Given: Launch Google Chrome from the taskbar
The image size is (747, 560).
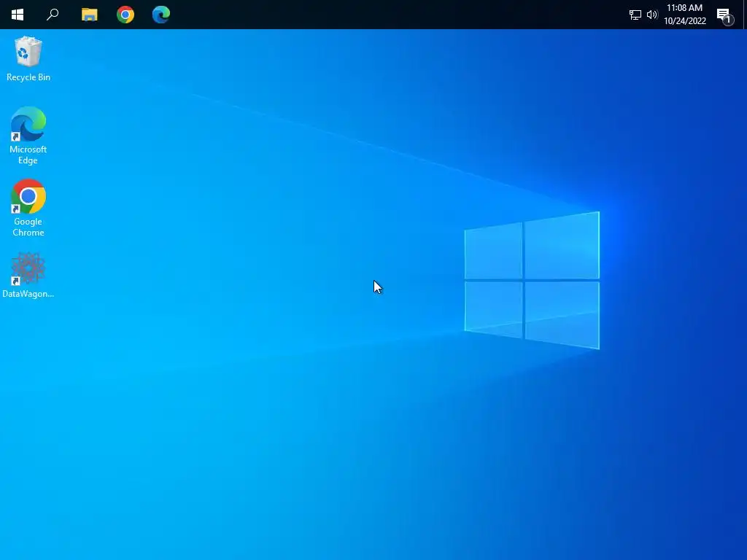Looking at the screenshot, I should pyautogui.click(x=125, y=15).
